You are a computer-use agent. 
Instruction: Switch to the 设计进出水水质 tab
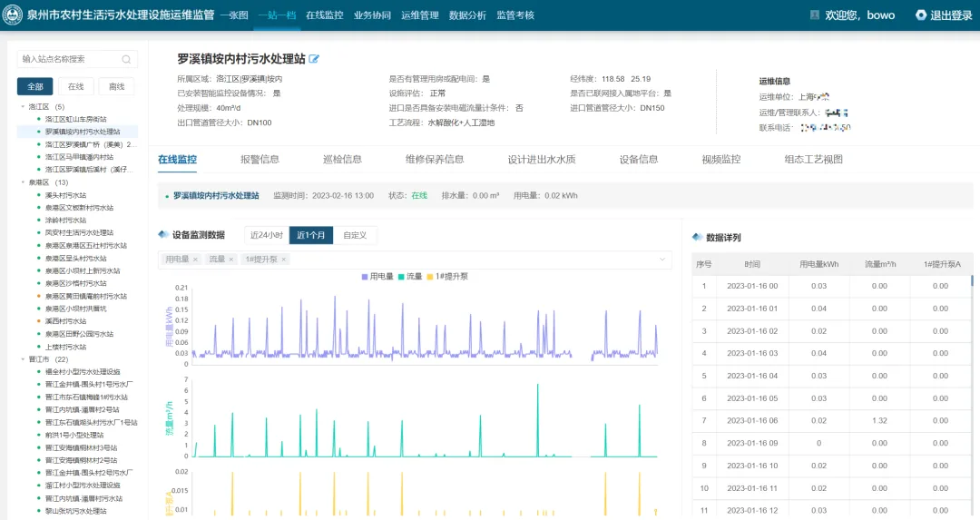click(541, 160)
